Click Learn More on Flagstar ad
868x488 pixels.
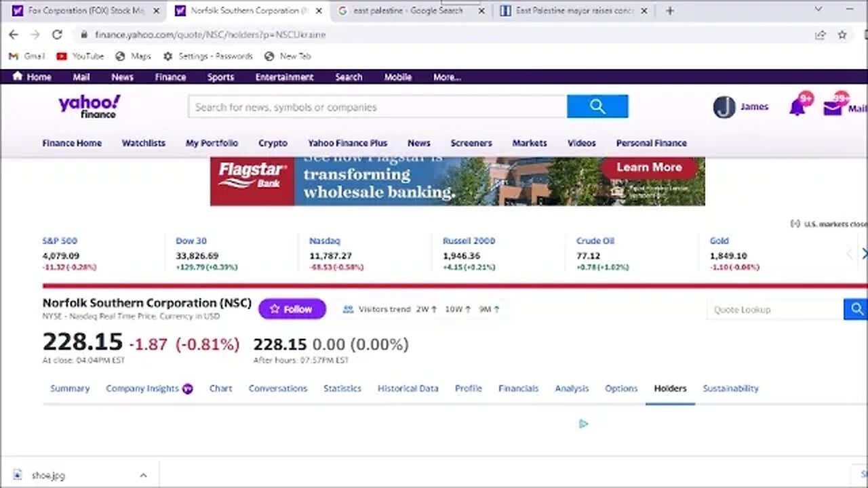point(649,167)
